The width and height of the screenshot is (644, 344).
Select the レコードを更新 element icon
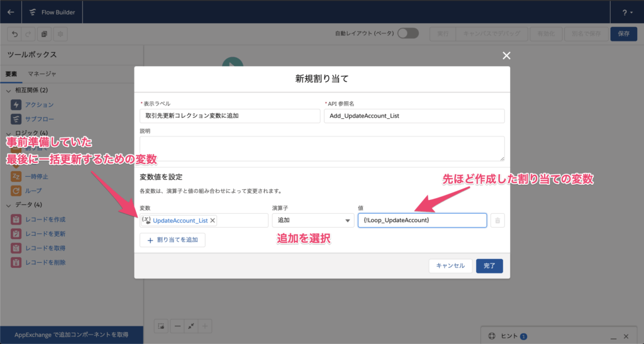16,234
